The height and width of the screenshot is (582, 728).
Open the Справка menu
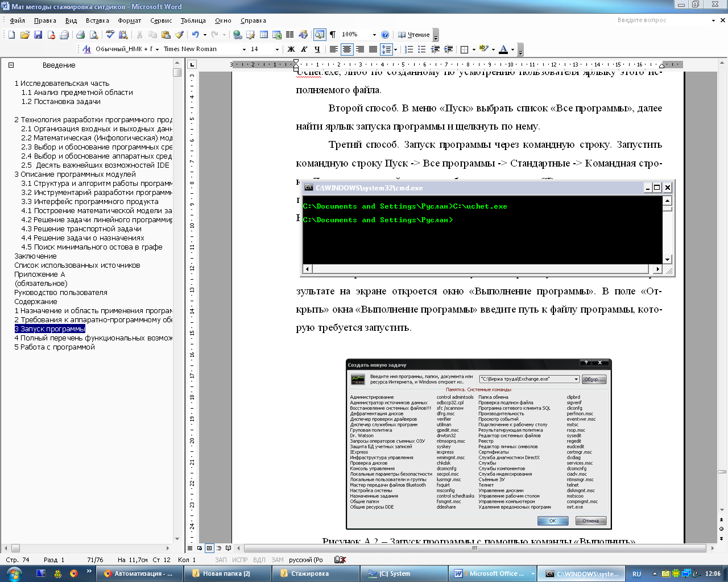click(253, 20)
